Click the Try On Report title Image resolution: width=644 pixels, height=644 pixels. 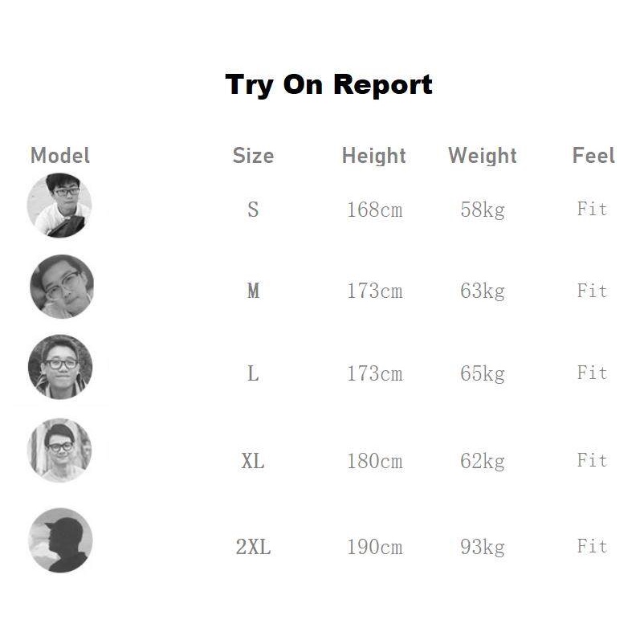[x=328, y=84]
